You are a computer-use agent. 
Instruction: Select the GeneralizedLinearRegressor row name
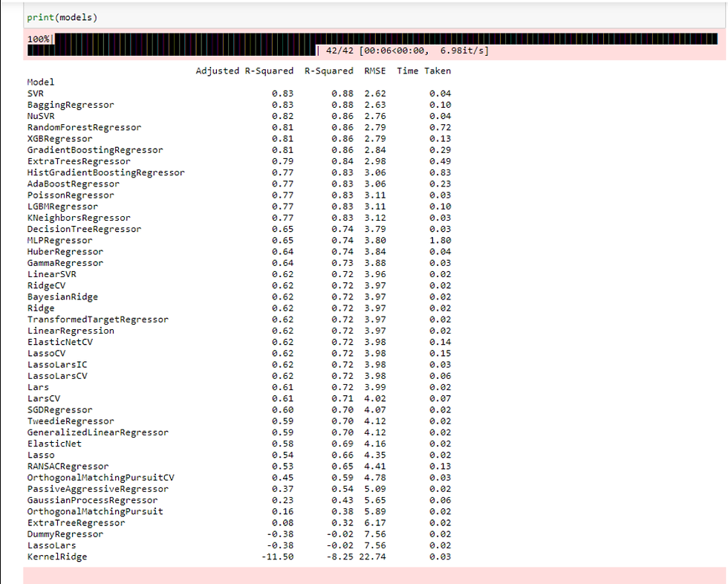point(98,432)
